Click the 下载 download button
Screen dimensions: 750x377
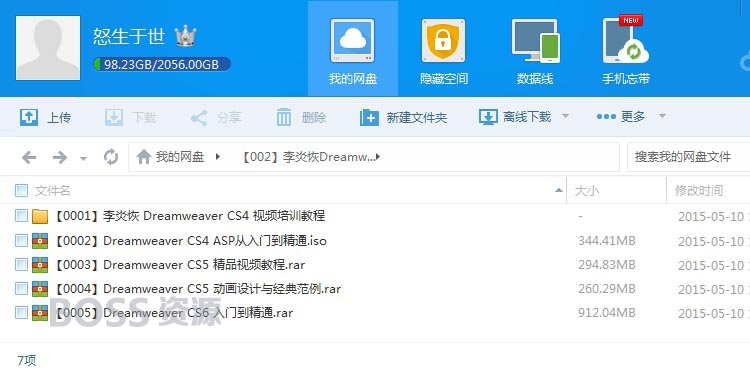(131, 117)
